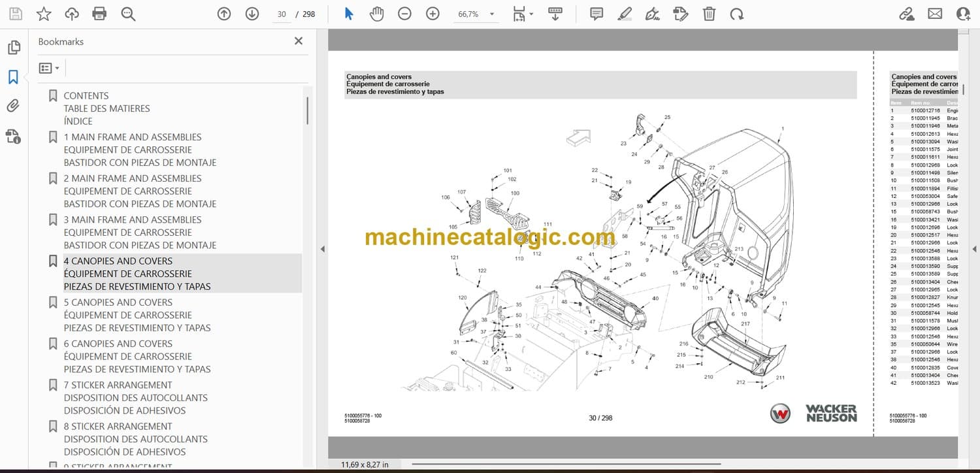This screenshot has height=473, width=980.
Task: Collapse left navigation pane arrow
Action: tap(321, 249)
